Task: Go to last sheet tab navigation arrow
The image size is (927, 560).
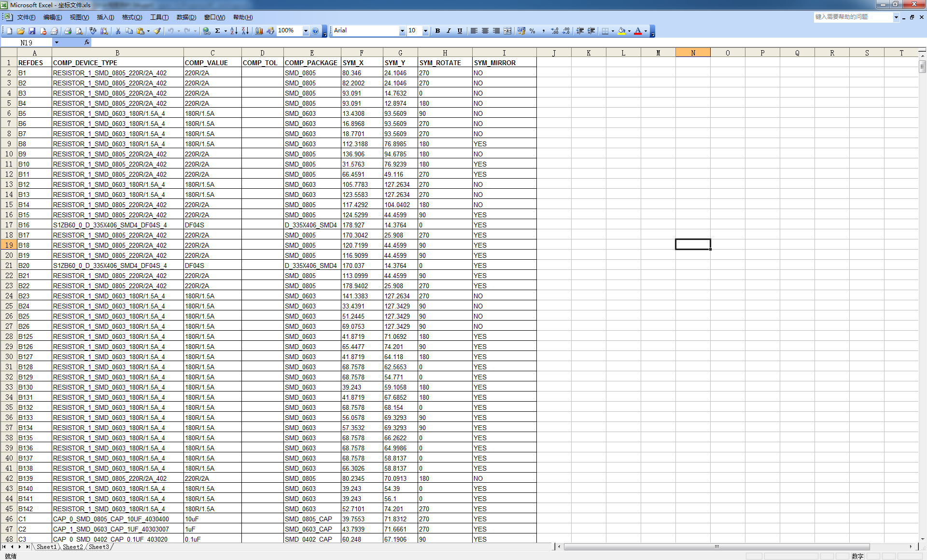Action: coord(27,547)
